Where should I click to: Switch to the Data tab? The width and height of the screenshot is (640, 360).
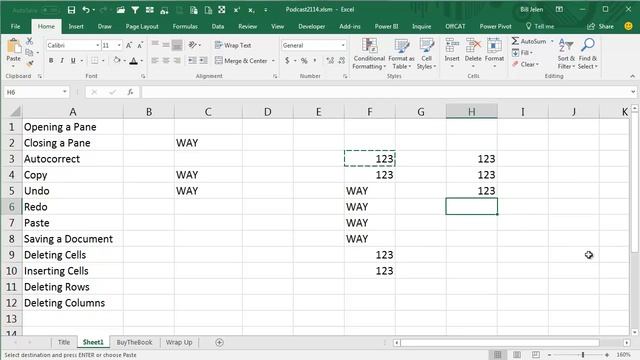218,27
